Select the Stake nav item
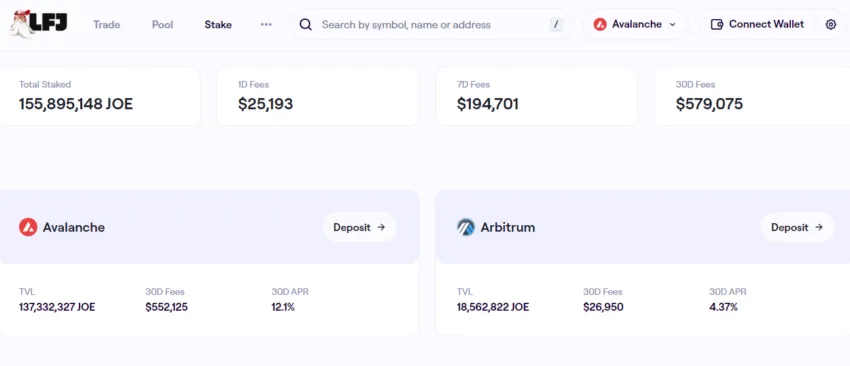The width and height of the screenshot is (850, 366). [x=218, y=24]
